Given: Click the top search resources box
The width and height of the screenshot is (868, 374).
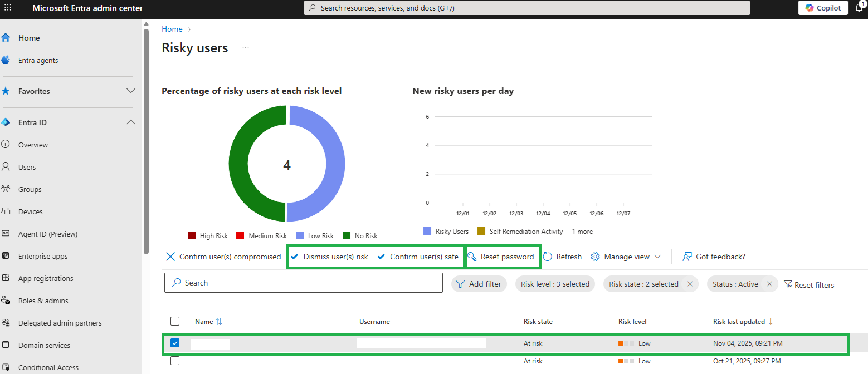Looking at the screenshot, I should [x=526, y=8].
